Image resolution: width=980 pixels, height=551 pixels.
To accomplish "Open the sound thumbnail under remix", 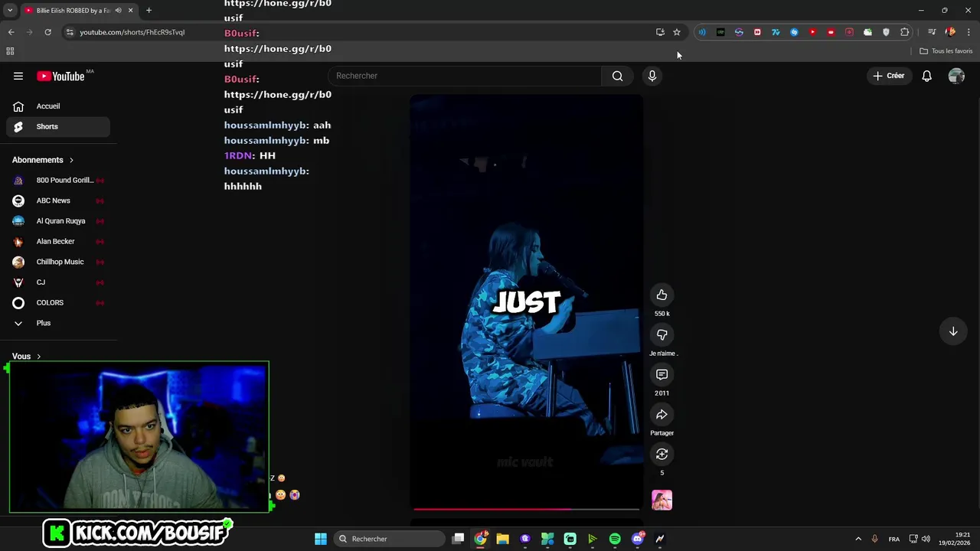I will point(661,500).
